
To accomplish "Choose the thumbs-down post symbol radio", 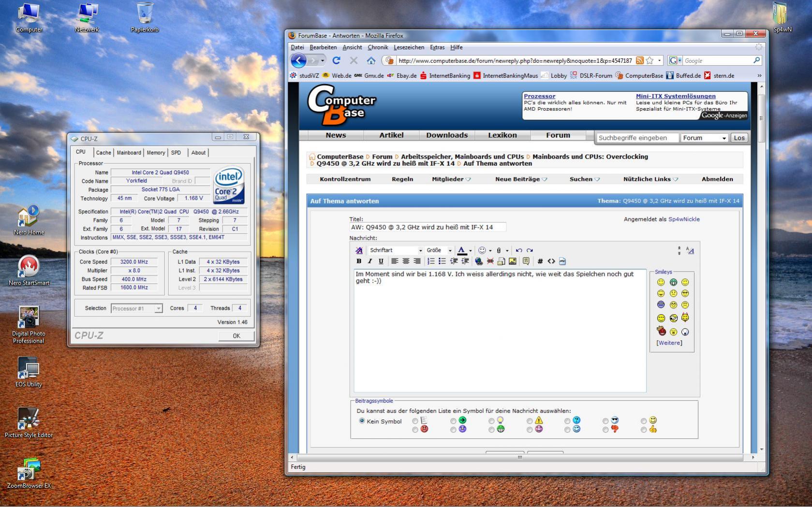I will tap(605, 430).
